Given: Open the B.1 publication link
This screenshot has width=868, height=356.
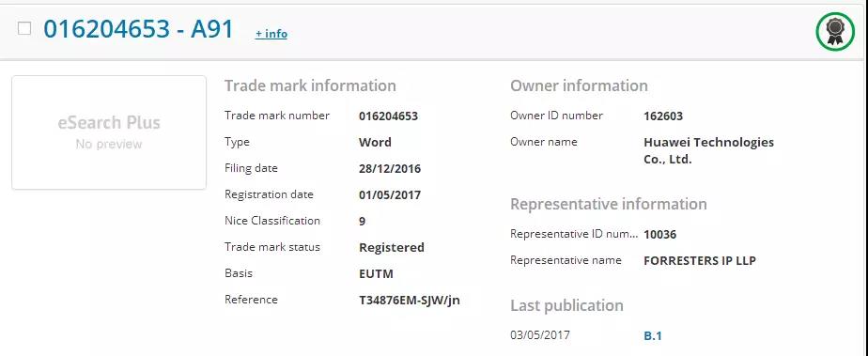Looking at the screenshot, I should pos(653,335).
